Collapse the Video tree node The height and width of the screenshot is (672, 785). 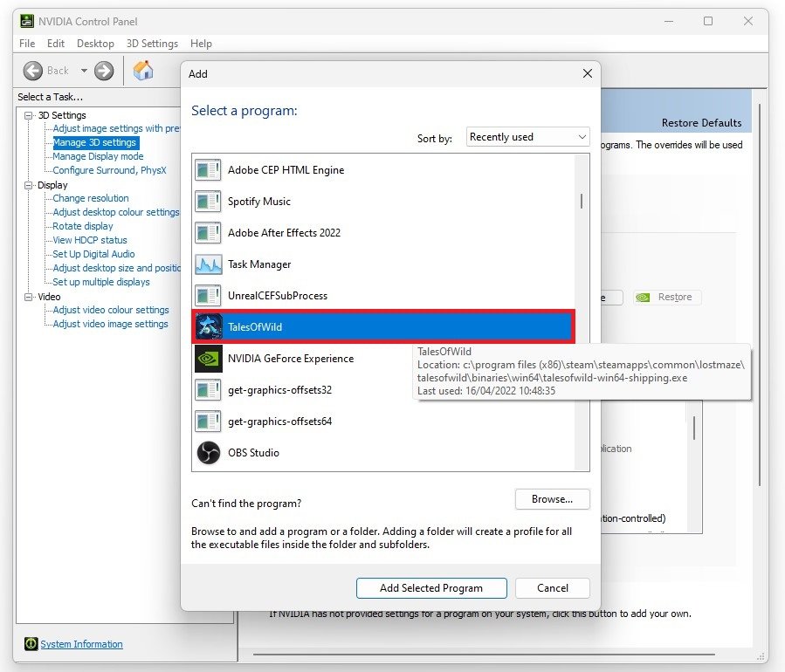pos(29,297)
